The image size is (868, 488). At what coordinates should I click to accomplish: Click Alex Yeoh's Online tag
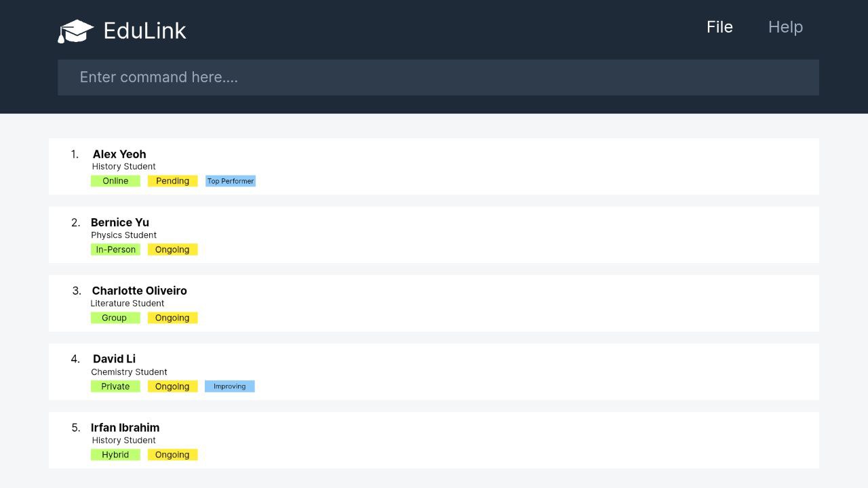(115, 181)
